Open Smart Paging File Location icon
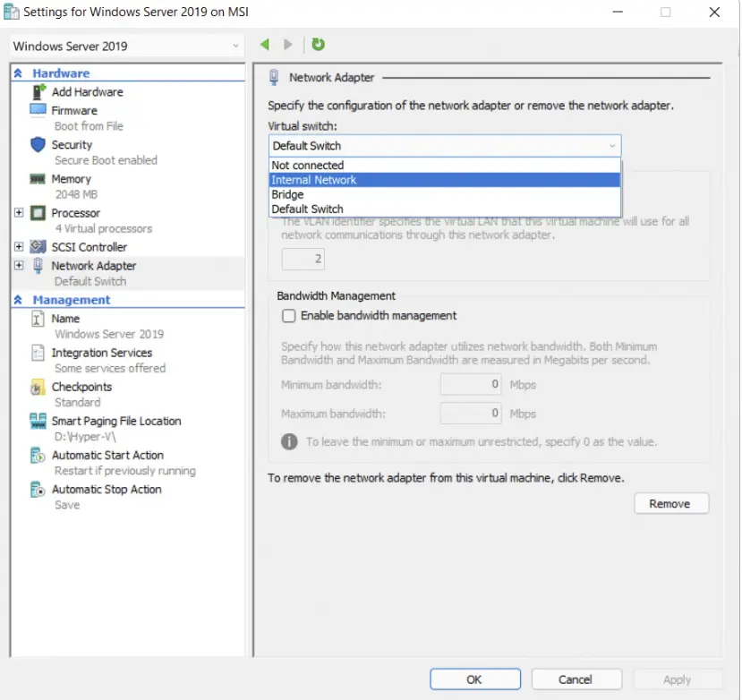 [38, 422]
